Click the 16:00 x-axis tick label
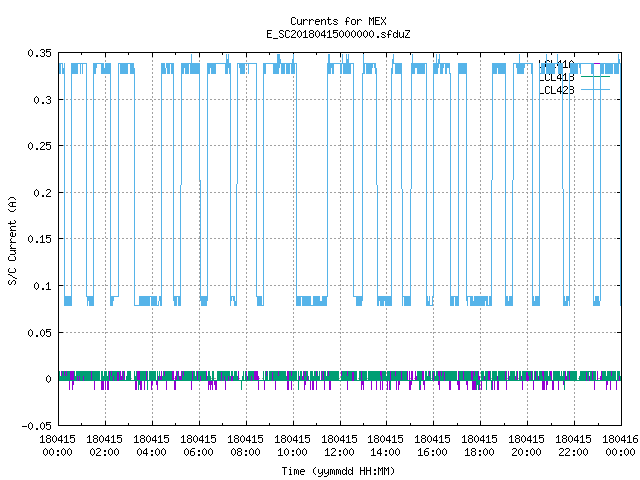 click(x=432, y=452)
